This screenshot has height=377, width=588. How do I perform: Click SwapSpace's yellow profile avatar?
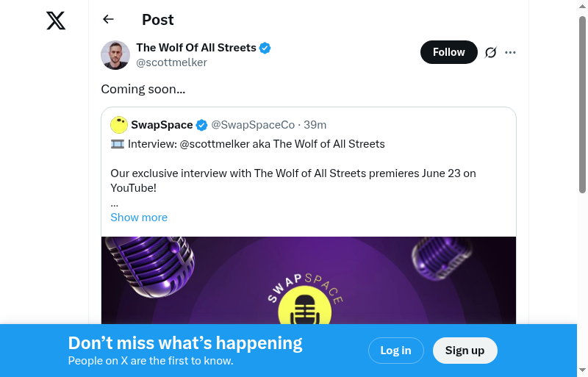(119, 125)
